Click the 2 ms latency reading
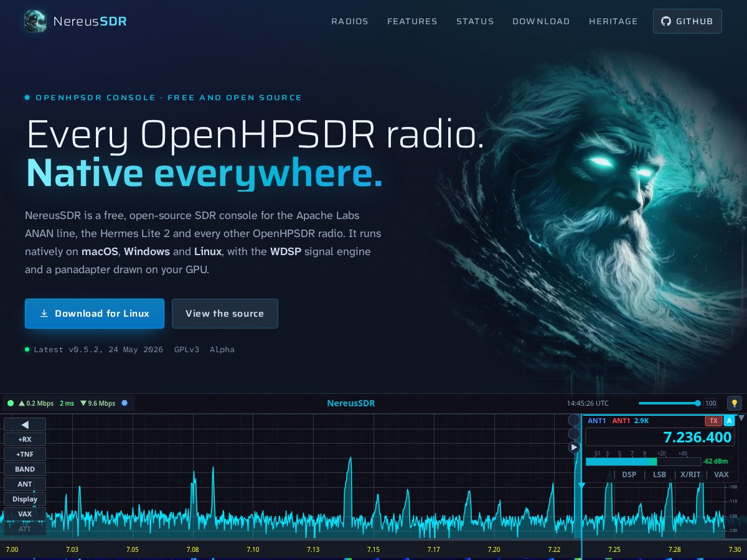The image size is (747, 560). 67,403
